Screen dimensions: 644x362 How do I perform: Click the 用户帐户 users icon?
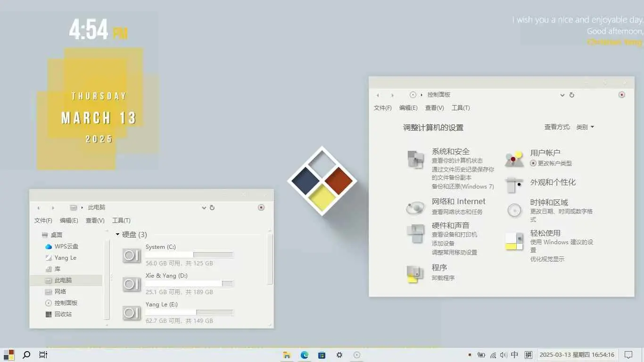[514, 159]
